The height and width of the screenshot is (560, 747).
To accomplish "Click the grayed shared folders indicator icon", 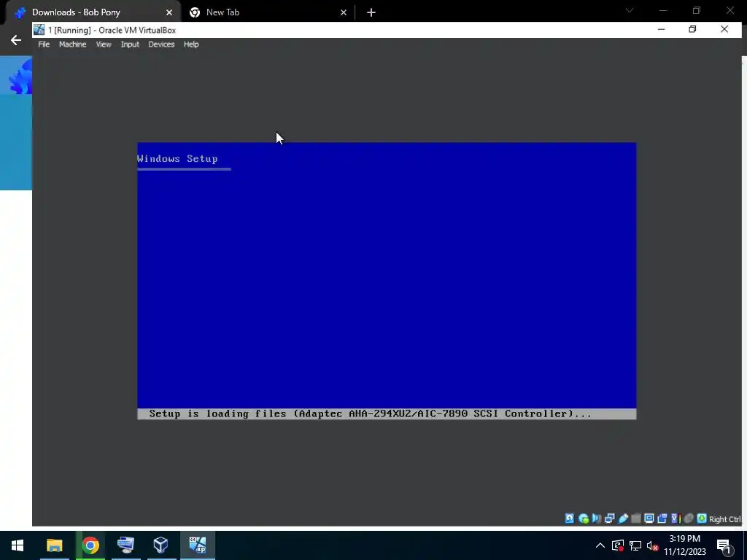I will point(635,518).
